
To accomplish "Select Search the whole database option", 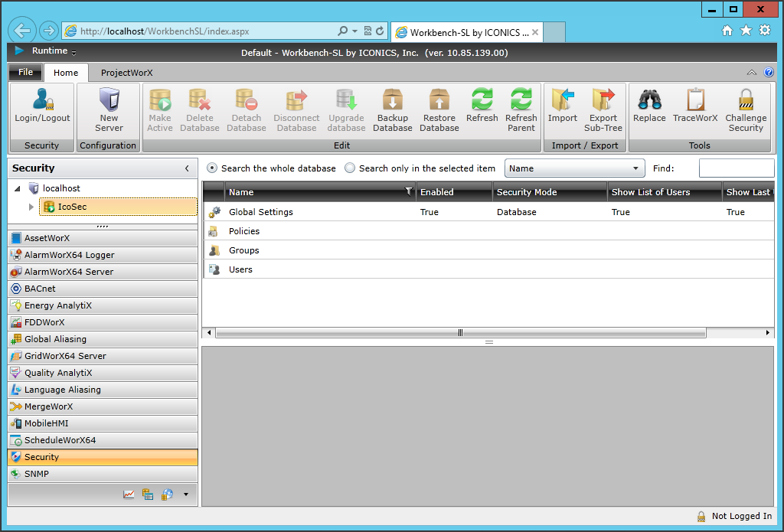I will click(x=212, y=168).
